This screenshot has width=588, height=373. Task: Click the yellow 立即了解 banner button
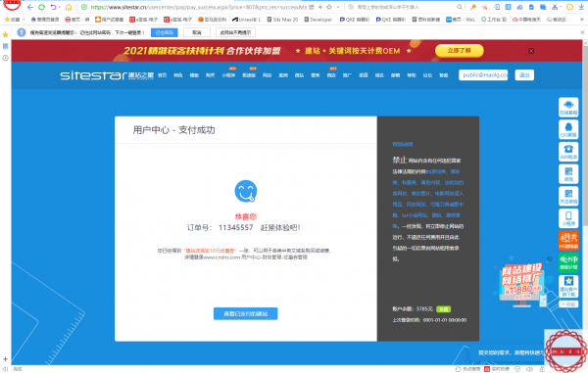tap(459, 51)
